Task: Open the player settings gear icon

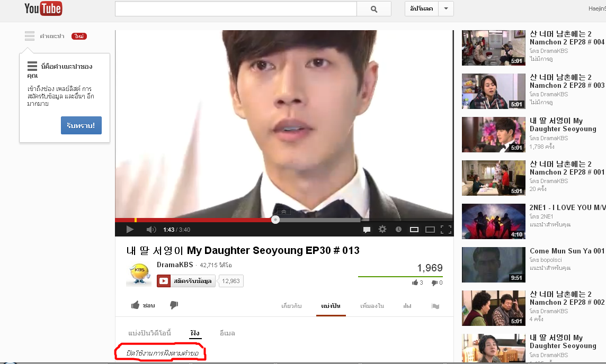Action: click(382, 229)
